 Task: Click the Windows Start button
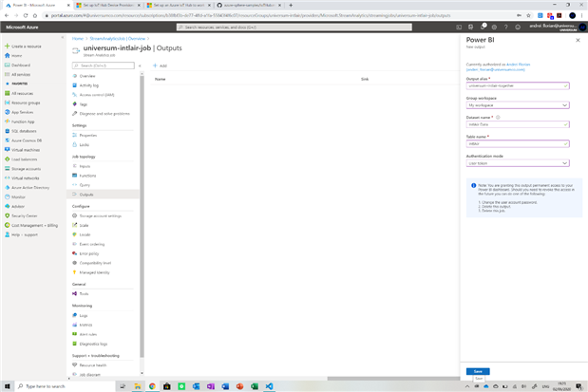8,386
